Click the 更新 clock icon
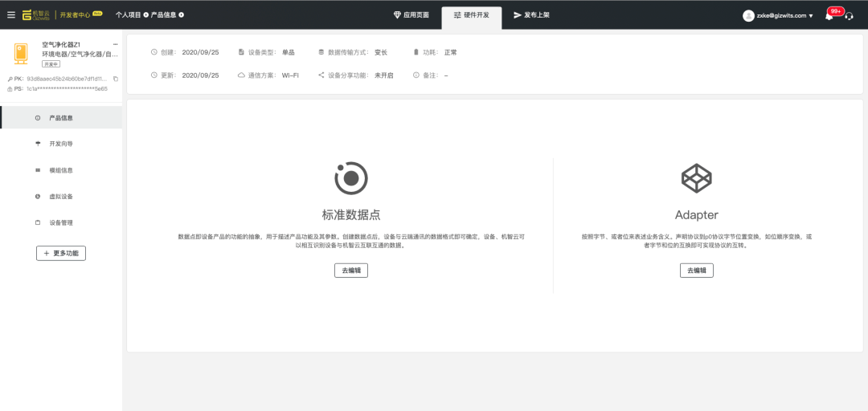This screenshot has height=411, width=868. coord(154,75)
